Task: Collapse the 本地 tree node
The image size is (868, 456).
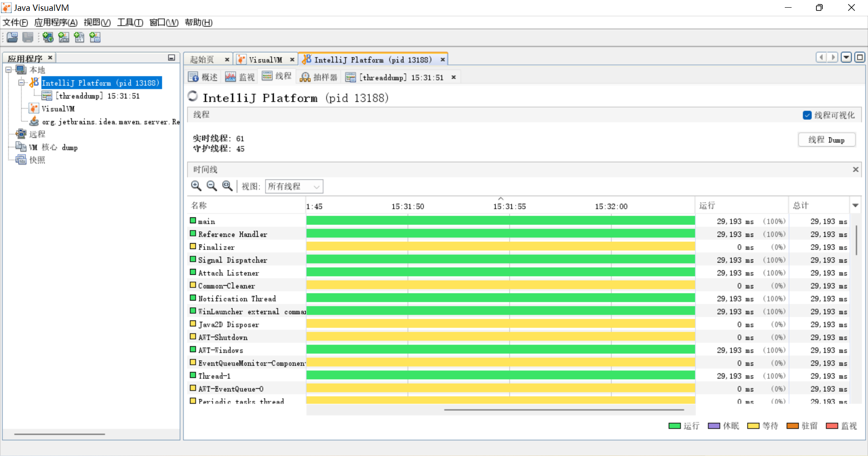Action: pyautogui.click(x=8, y=70)
